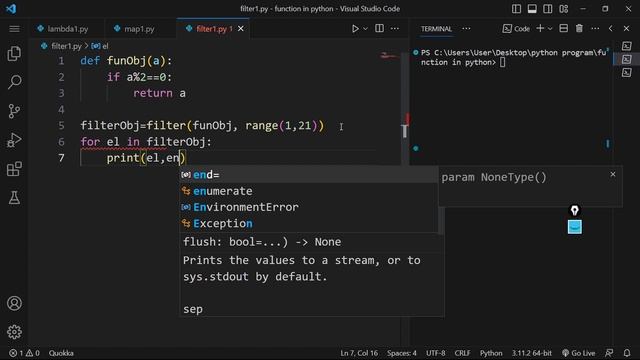Click the 'el' breadcrumb symbol

[100, 46]
